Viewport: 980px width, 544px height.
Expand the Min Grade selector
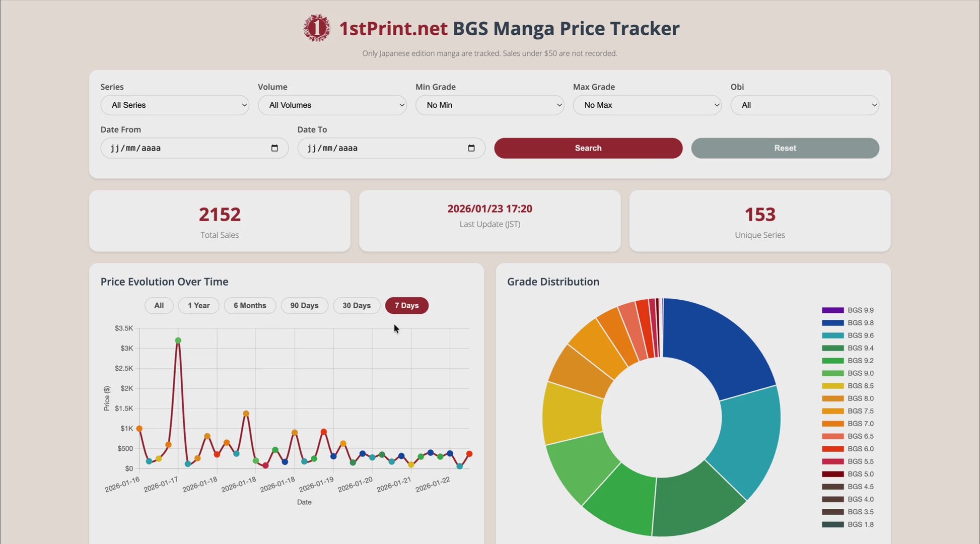[x=489, y=105]
